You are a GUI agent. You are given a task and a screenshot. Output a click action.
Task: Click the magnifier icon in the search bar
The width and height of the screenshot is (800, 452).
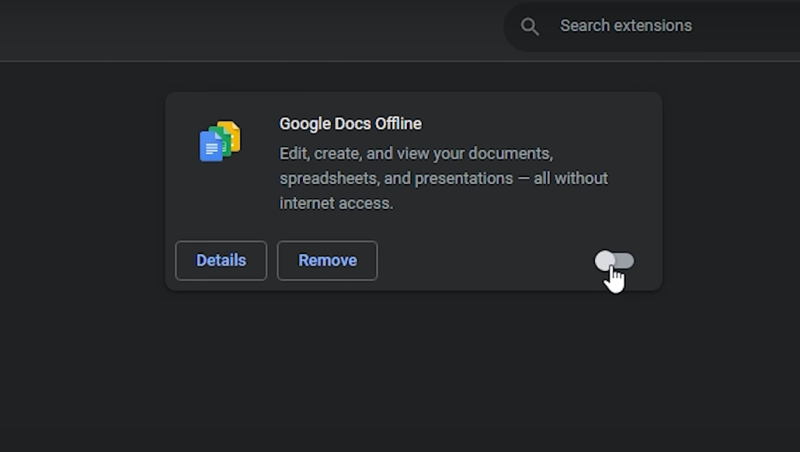coord(530,27)
